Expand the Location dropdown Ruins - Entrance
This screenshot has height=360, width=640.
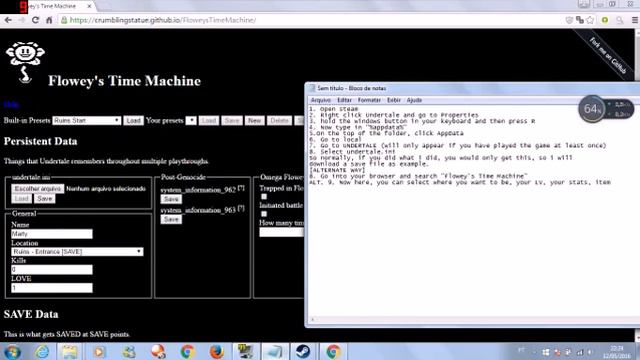click(x=77, y=251)
